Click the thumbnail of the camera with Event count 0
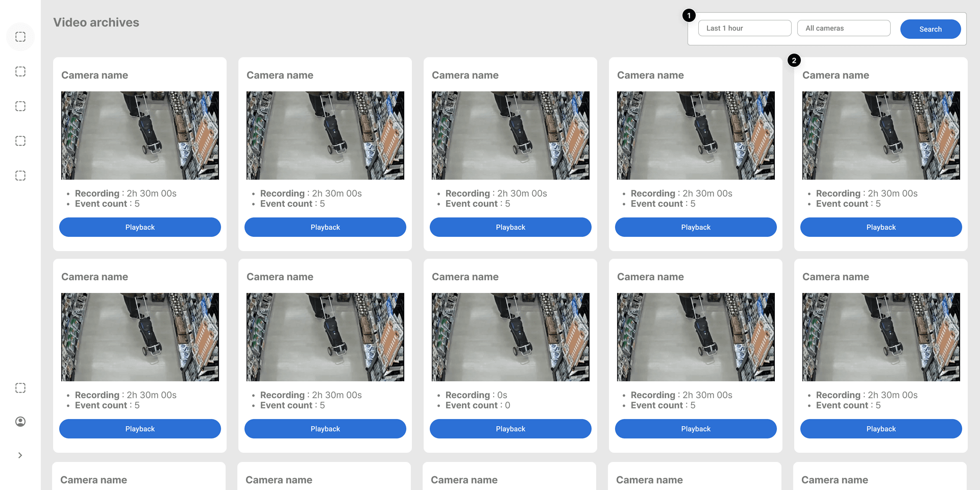 pos(510,337)
